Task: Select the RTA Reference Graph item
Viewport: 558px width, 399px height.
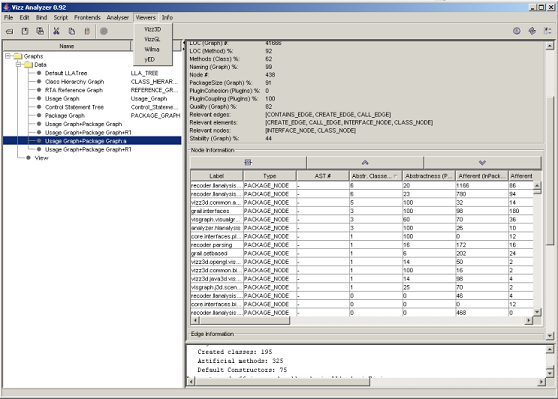Action: 74,90
